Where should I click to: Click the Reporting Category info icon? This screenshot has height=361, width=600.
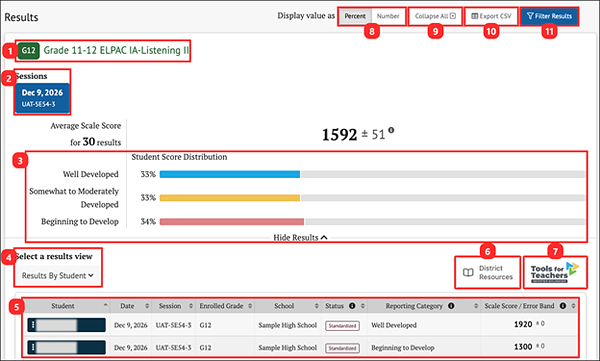(x=451, y=305)
